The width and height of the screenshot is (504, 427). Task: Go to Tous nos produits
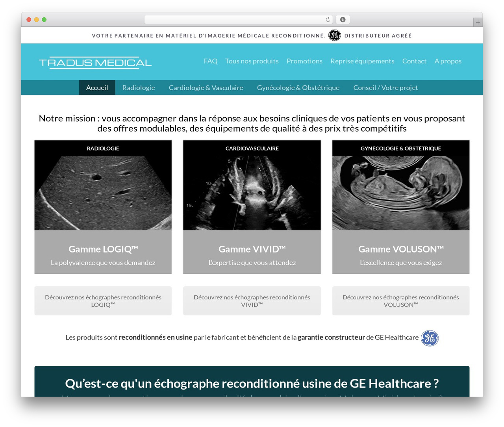[252, 61]
